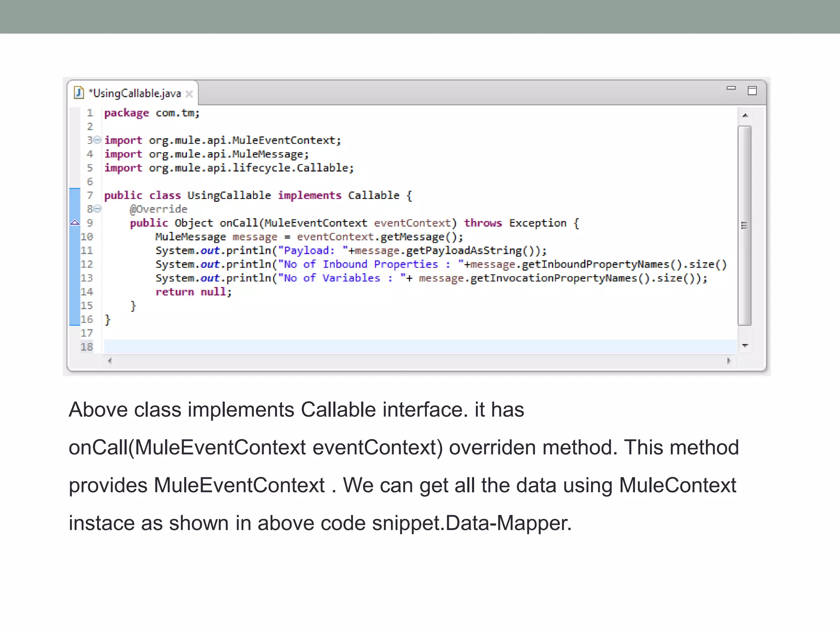The height and width of the screenshot is (630, 840).
Task: Click the vertical scrollbar down arrow
Action: 745,346
